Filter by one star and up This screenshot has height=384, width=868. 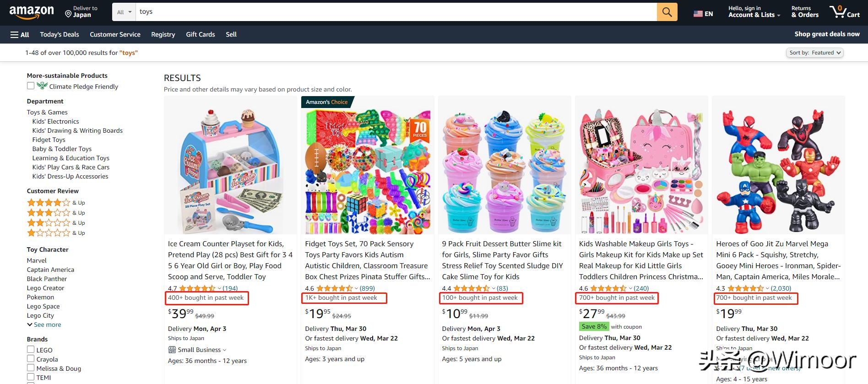(49, 233)
